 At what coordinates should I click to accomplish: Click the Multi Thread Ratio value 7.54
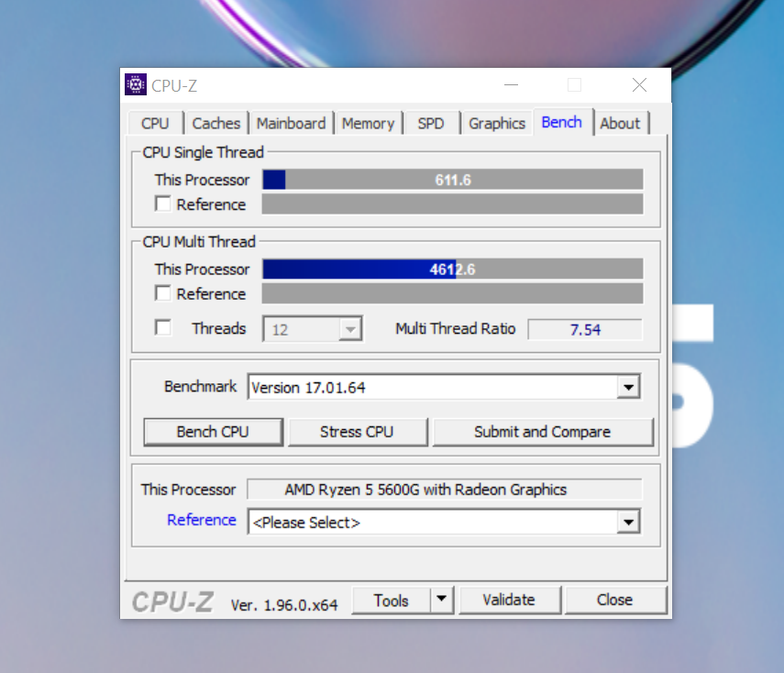coord(585,329)
